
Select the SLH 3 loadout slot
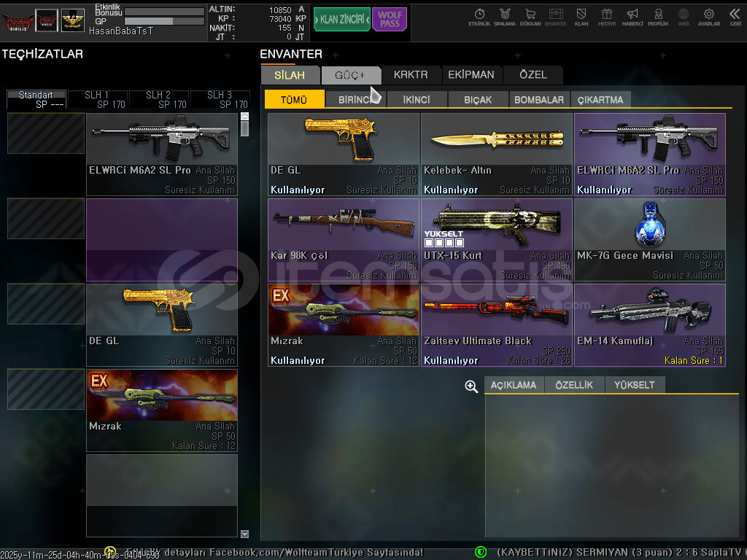coord(220,99)
